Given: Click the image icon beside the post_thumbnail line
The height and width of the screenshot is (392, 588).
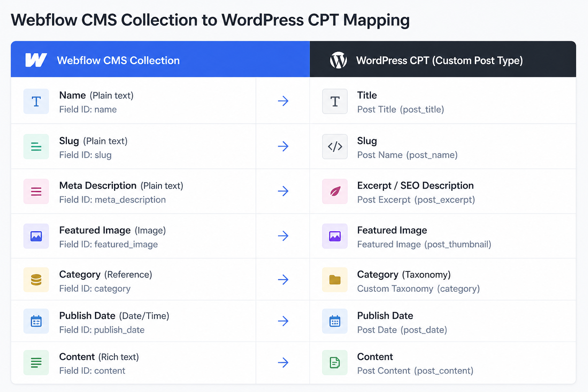Looking at the screenshot, I should point(335,236).
